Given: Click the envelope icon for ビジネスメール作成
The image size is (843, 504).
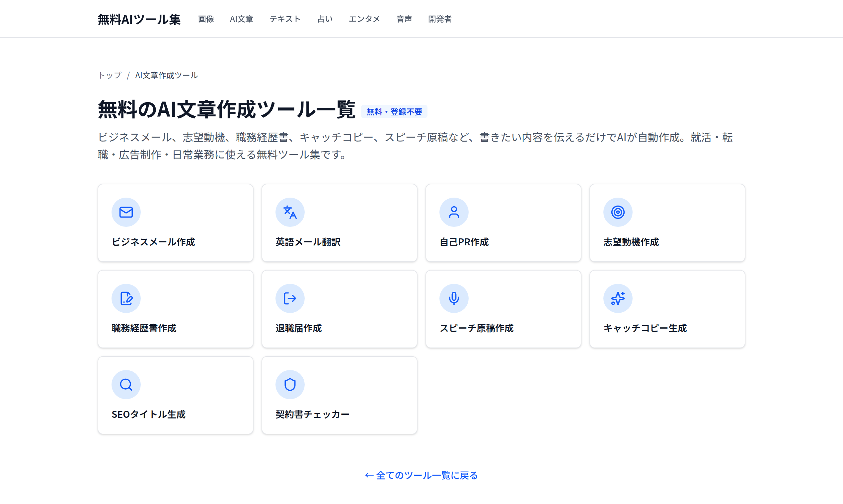Looking at the screenshot, I should pyautogui.click(x=126, y=212).
